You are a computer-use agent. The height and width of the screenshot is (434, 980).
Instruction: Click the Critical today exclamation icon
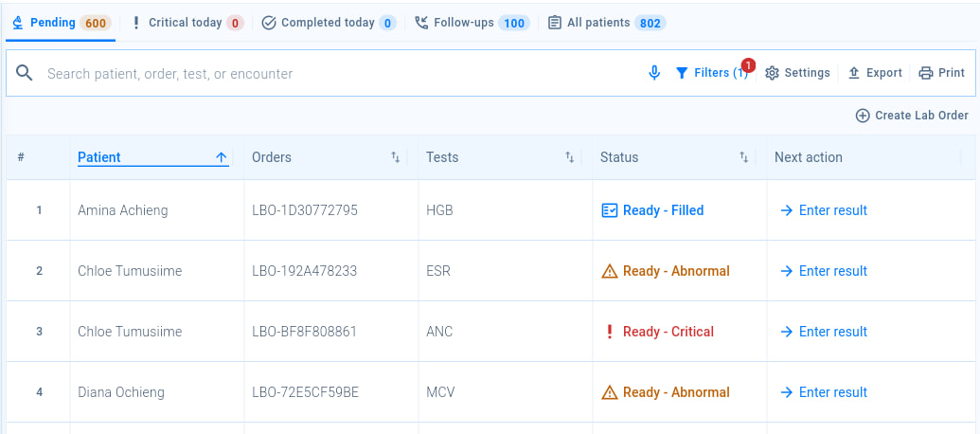(136, 23)
